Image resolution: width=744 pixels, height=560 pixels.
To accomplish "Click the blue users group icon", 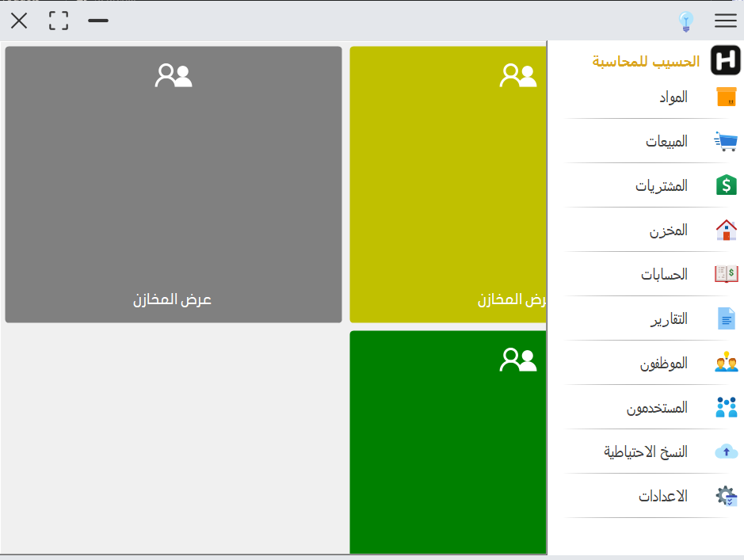I will pyautogui.click(x=727, y=407).
